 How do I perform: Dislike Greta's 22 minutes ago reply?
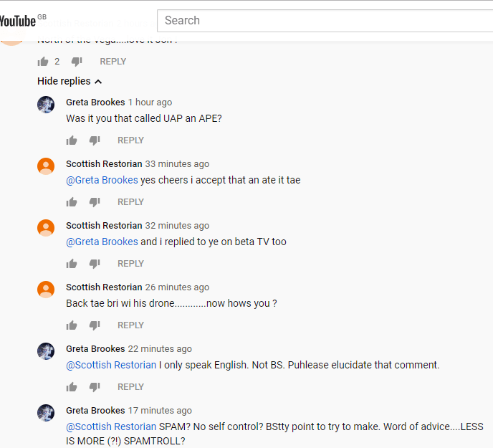pos(94,387)
